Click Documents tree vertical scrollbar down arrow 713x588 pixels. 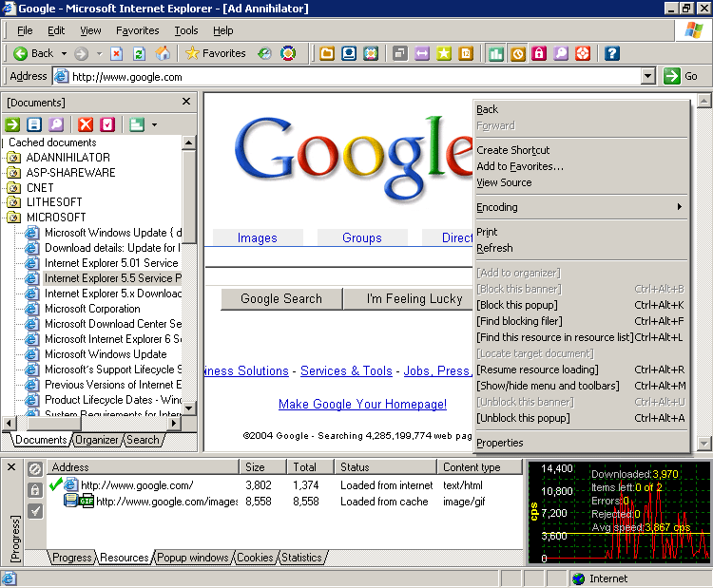tap(189, 408)
